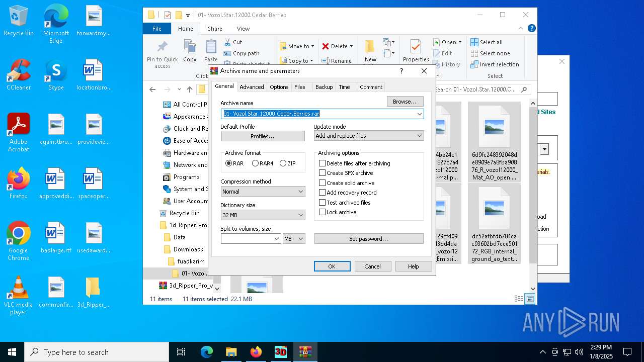The width and height of the screenshot is (644, 362).
Task: Open Dictionary size dropdown
Action: click(x=263, y=215)
